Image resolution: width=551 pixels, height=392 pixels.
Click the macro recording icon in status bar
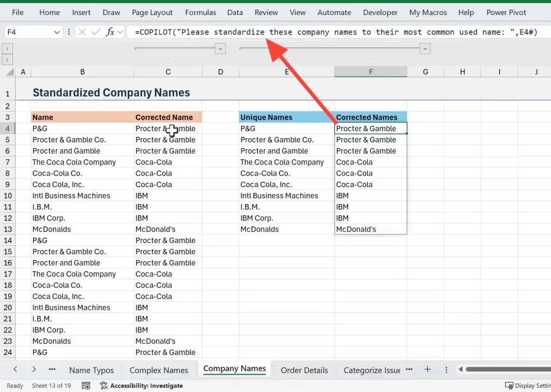tap(86, 386)
